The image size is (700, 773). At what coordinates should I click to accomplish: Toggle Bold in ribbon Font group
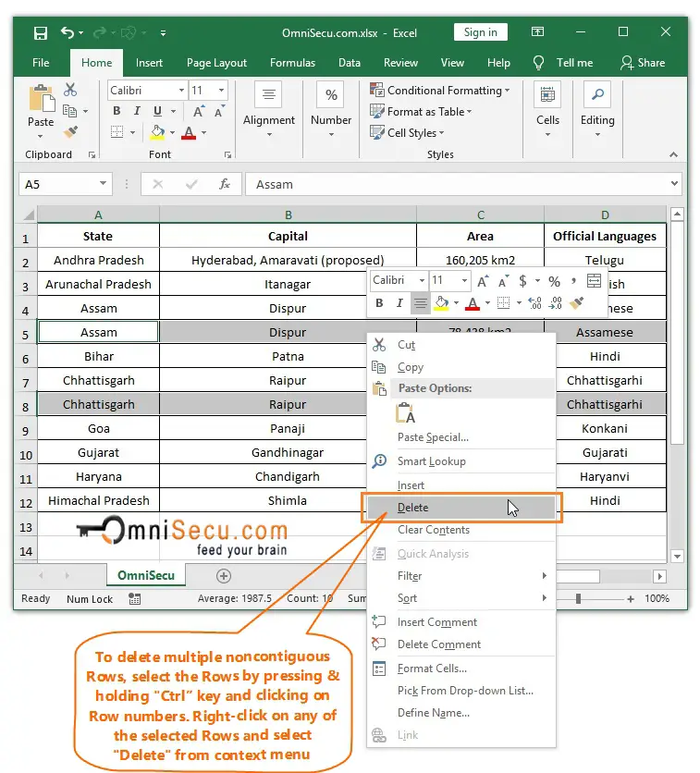point(117,111)
